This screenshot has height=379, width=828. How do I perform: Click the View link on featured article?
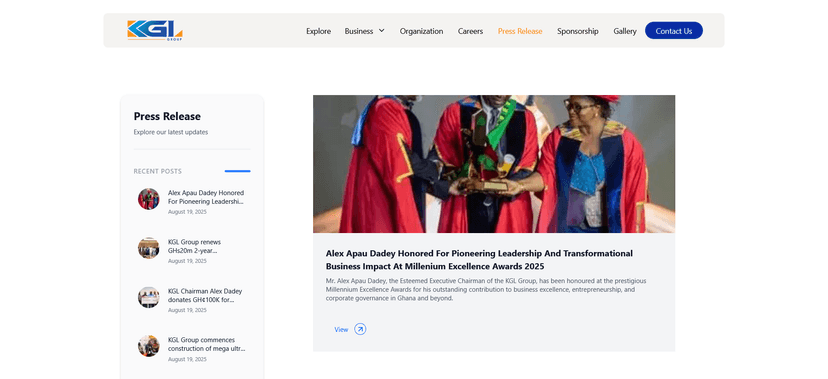341,329
